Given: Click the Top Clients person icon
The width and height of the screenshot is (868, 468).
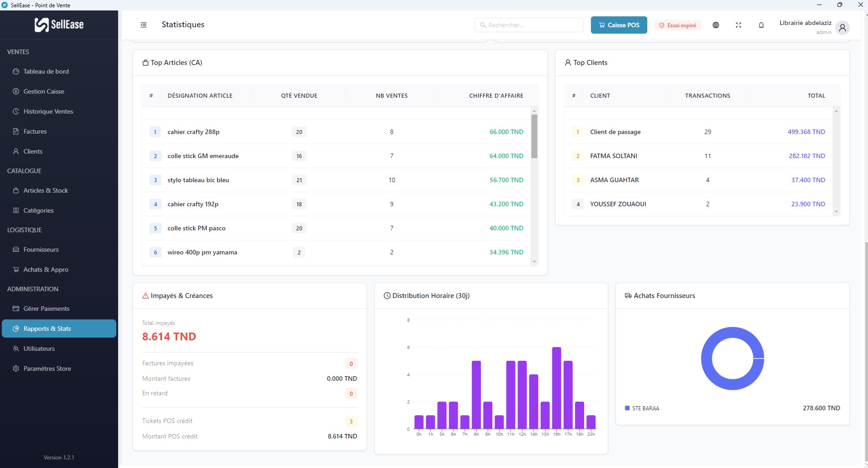Looking at the screenshot, I should (x=568, y=63).
